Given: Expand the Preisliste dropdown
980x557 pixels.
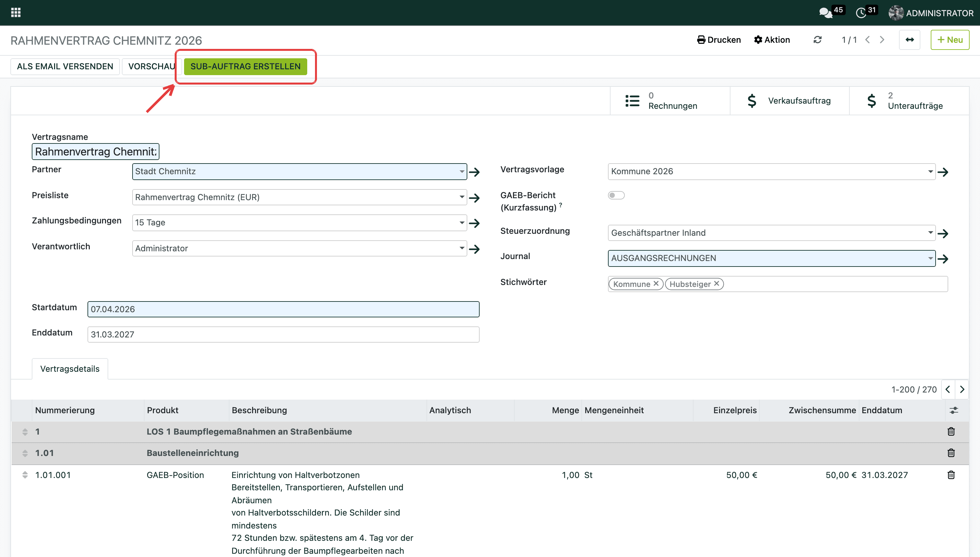Looking at the screenshot, I should [x=462, y=197].
